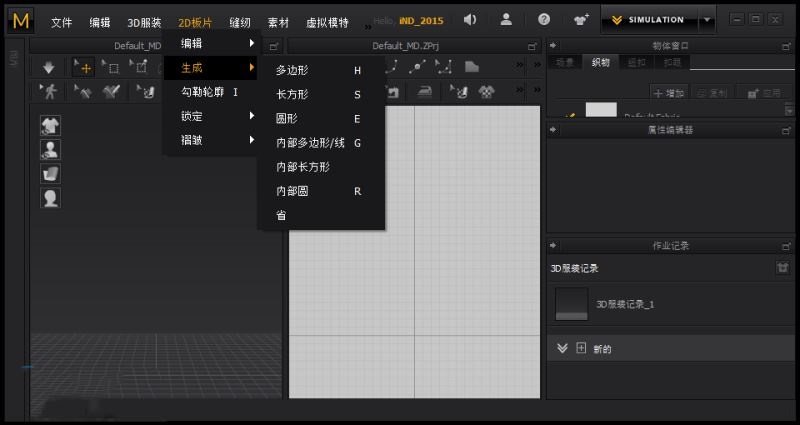Image resolution: width=800 pixels, height=425 pixels.
Task: Open the user account icon
Action: [x=507, y=19]
